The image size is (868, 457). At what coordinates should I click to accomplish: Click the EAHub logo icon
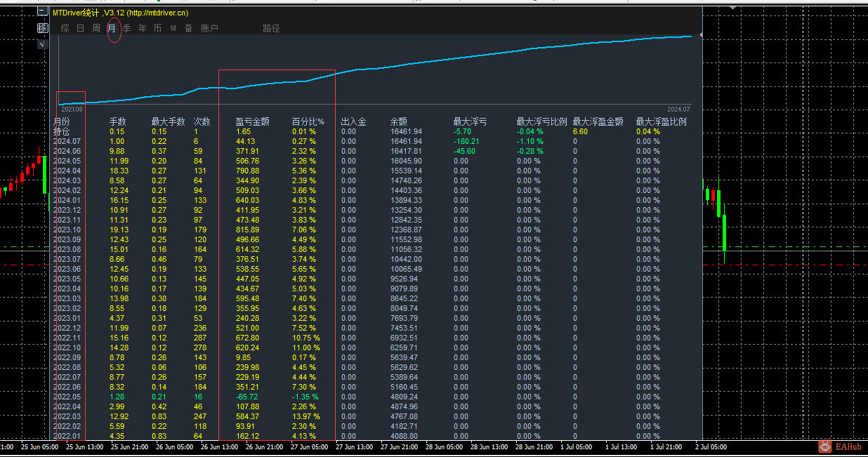coord(824,446)
